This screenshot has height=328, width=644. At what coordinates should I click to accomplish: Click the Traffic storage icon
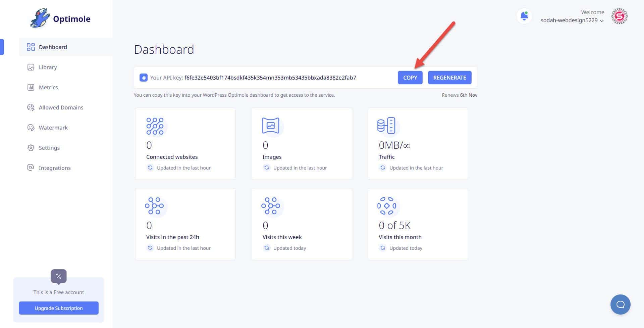[386, 126]
